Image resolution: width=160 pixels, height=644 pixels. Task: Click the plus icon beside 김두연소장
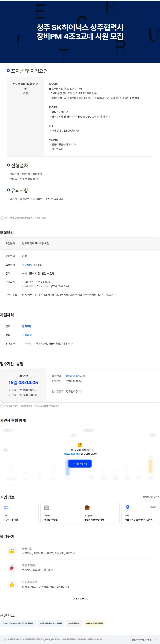click(80, 391)
